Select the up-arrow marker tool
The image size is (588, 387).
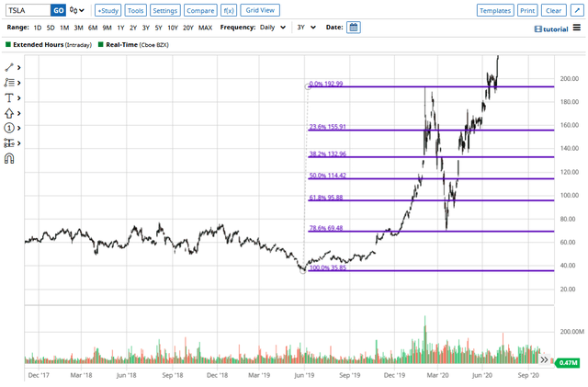[9, 113]
